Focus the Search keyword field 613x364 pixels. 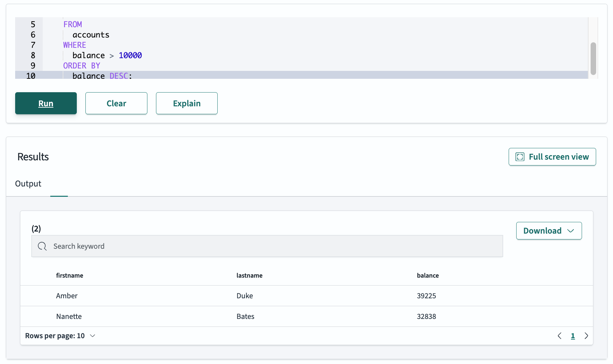click(x=267, y=246)
